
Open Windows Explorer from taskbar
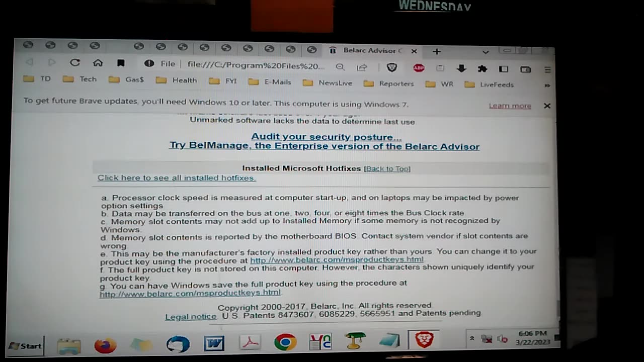click(69, 346)
